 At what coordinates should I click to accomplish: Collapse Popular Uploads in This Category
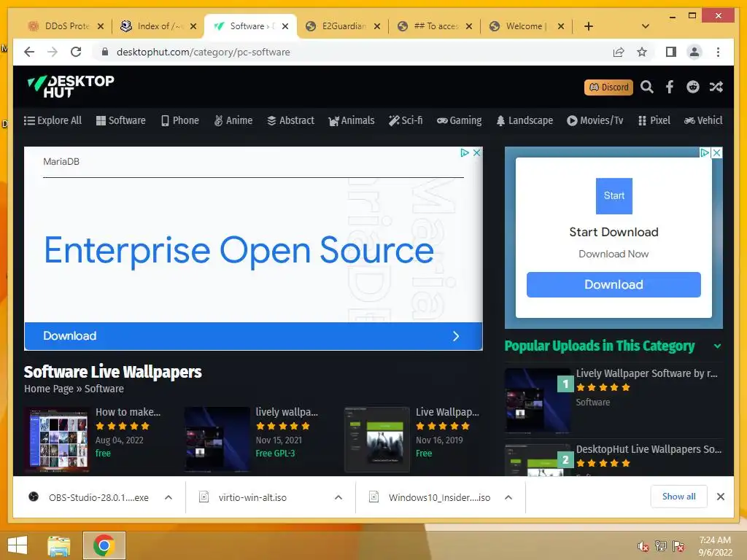click(x=718, y=346)
